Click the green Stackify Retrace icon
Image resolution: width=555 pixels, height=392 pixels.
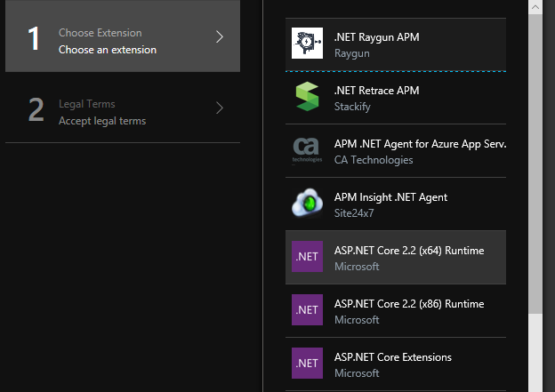click(x=307, y=96)
